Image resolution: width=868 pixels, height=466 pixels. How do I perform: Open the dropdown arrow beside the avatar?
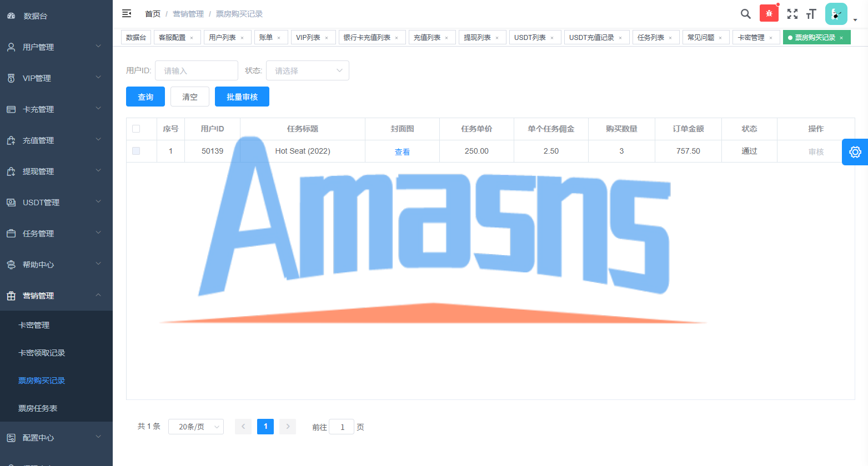(855, 20)
